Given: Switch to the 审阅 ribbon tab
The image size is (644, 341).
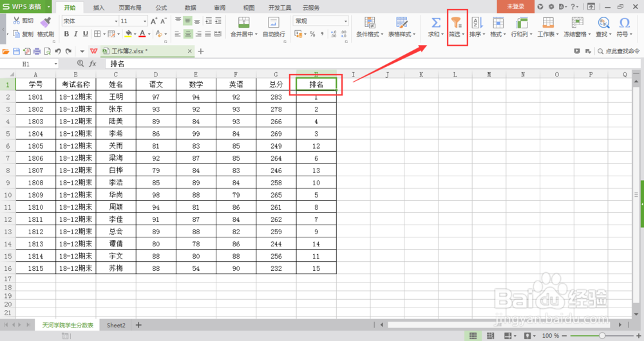Looking at the screenshot, I should (x=220, y=7).
